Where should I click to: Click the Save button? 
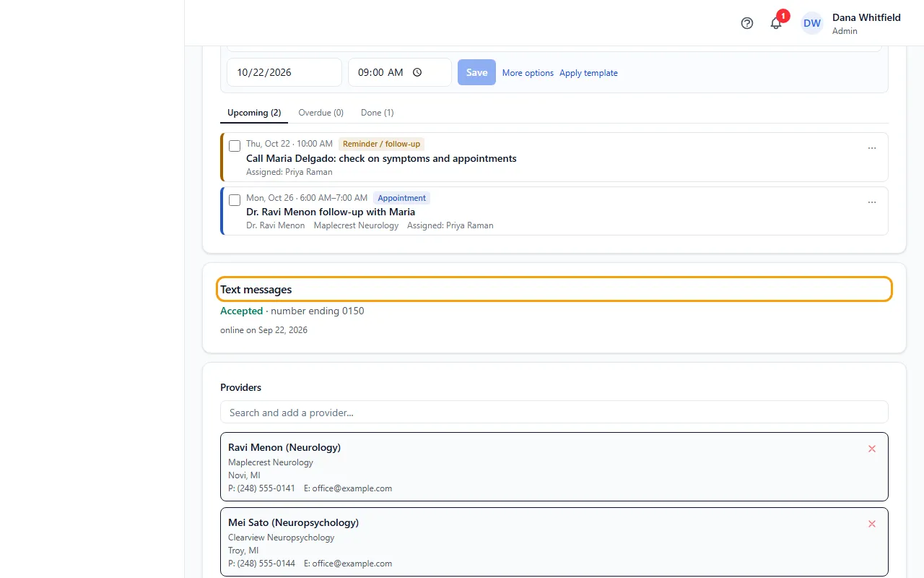point(476,72)
